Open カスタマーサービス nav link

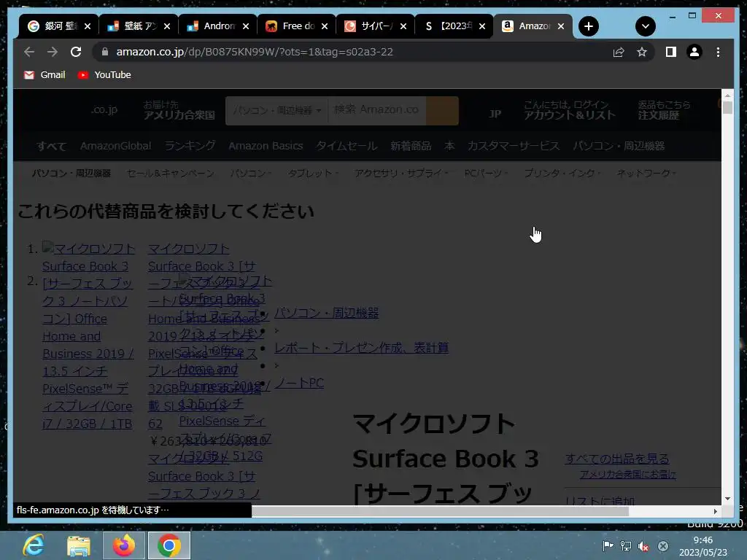pos(513,146)
